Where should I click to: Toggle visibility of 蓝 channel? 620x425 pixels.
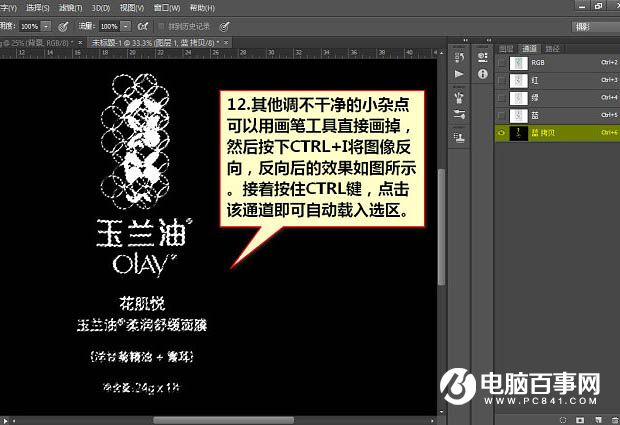(501, 115)
